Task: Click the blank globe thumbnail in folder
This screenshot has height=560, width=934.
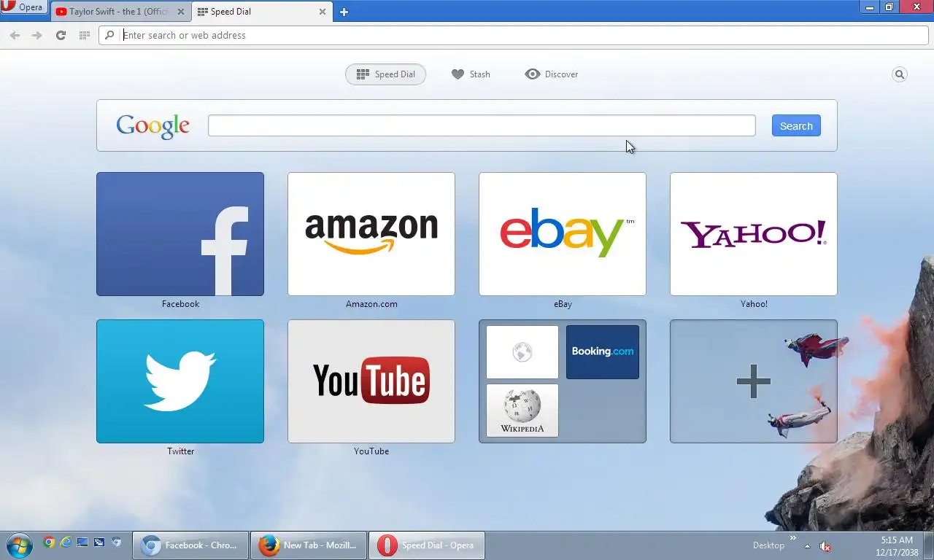Action: pos(522,352)
